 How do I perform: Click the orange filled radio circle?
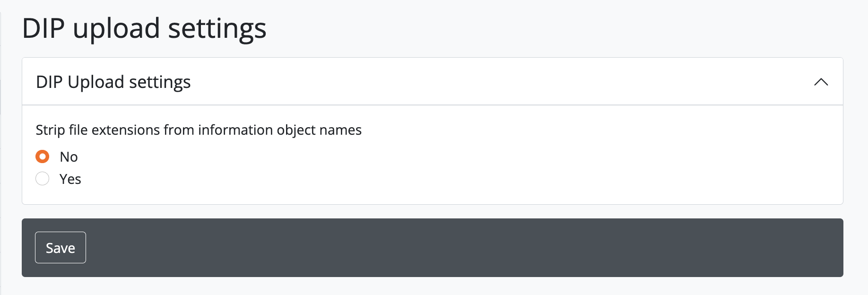tap(43, 156)
